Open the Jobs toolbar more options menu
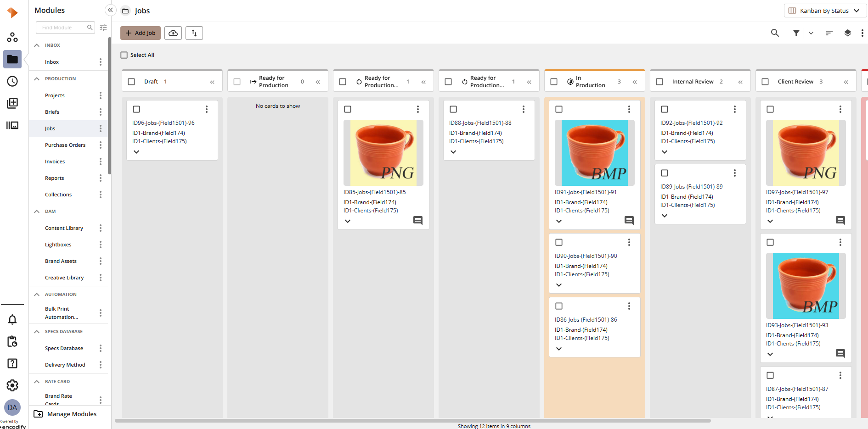The width and height of the screenshot is (868, 429). coord(862,33)
